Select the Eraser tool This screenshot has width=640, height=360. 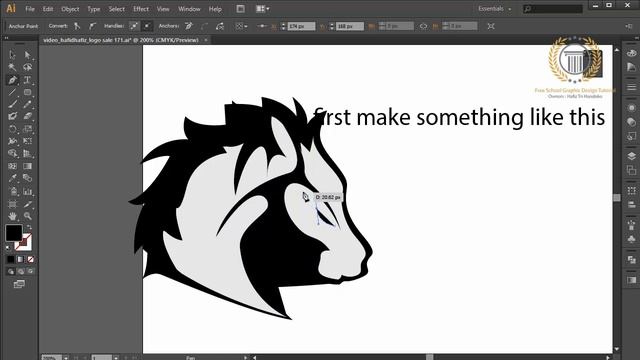pyautogui.click(x=27, y=117)
